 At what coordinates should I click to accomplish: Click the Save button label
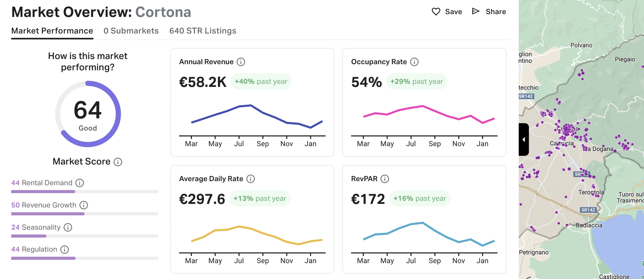[453, 12]
